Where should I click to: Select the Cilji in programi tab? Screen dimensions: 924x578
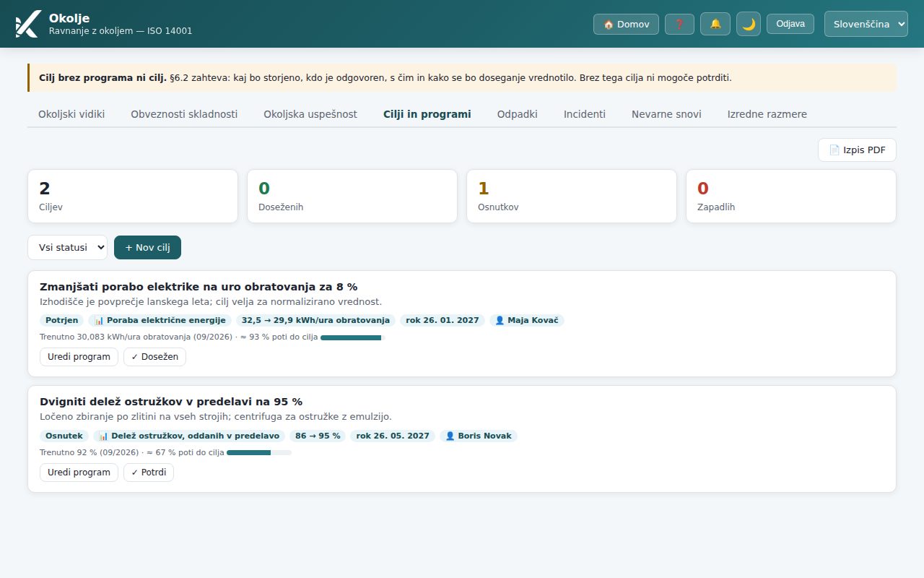click(427, 114)
